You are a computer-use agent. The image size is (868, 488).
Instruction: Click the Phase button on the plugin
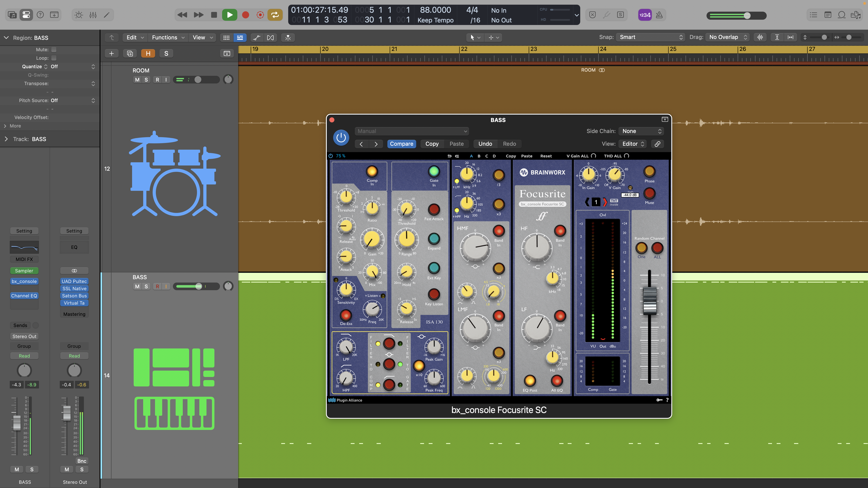649,171
